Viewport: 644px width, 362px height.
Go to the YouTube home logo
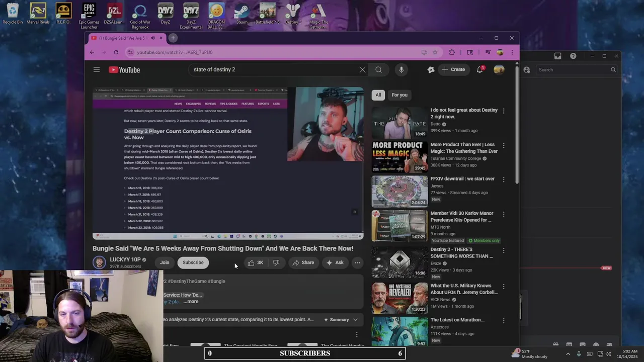point(124,70)
